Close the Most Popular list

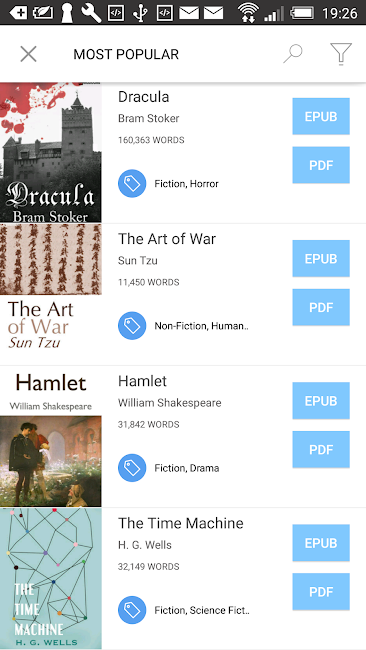click(x=29, y=54)
